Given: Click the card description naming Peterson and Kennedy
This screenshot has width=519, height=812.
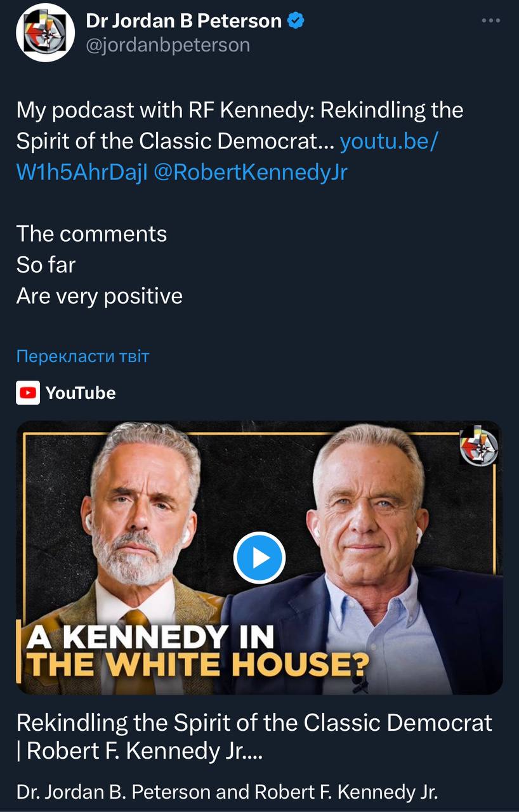Looking at the screenshot, I should point(227,792).
